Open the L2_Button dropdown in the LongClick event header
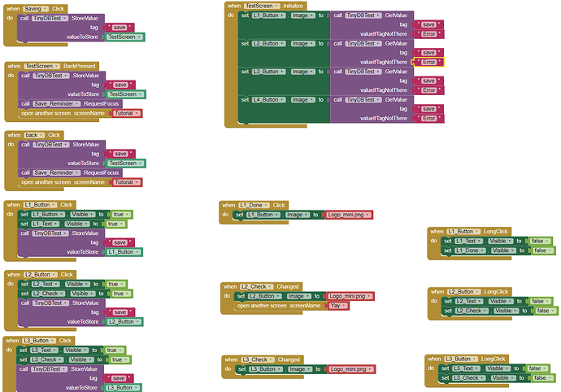561x392 pixels. [x=464, y=291]
